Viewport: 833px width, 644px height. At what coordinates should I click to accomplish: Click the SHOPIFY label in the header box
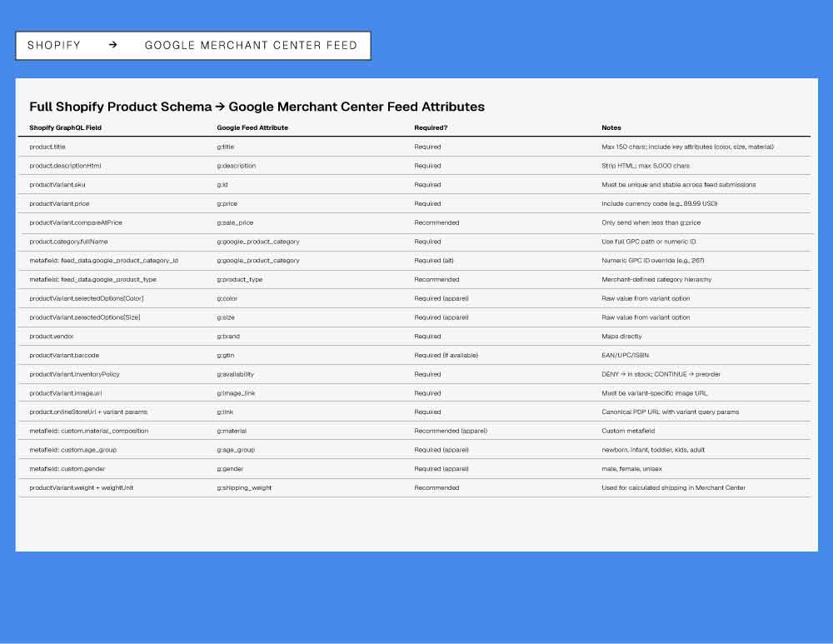54,45
